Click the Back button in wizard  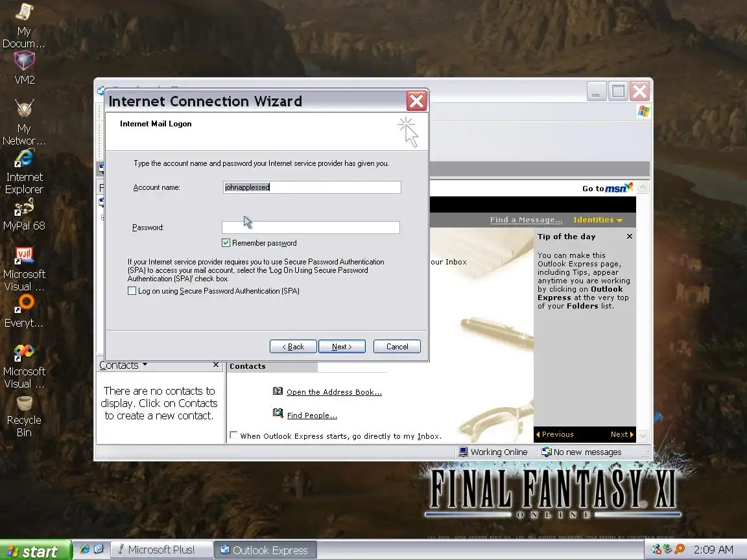[293, 347]
